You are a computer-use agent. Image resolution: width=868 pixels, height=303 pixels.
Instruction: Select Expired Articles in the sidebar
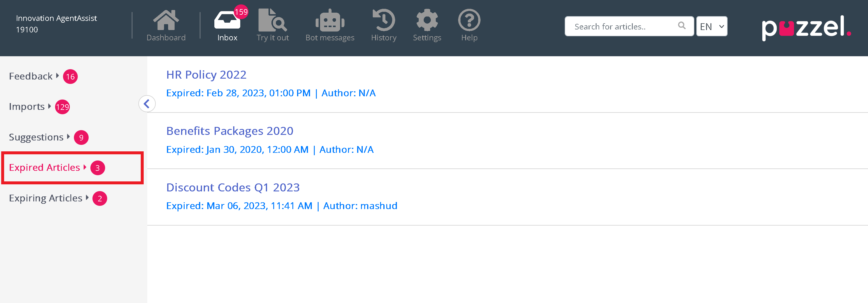[x=44, y=168]
